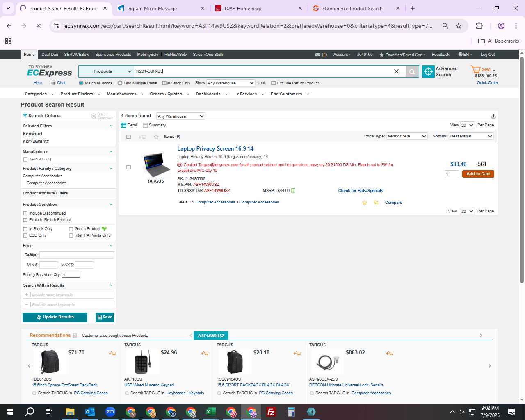Image resolution: width=525 pixels, height=420 pixels.
Task: Open the Categories menu
Action: coord(39,94)
